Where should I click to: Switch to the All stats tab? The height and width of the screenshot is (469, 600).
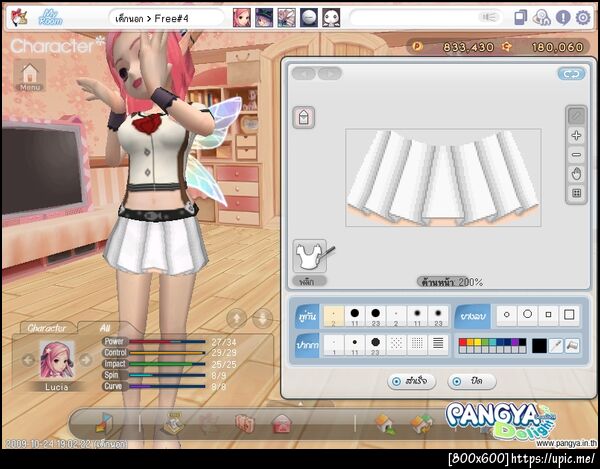[x=105, y=328]
